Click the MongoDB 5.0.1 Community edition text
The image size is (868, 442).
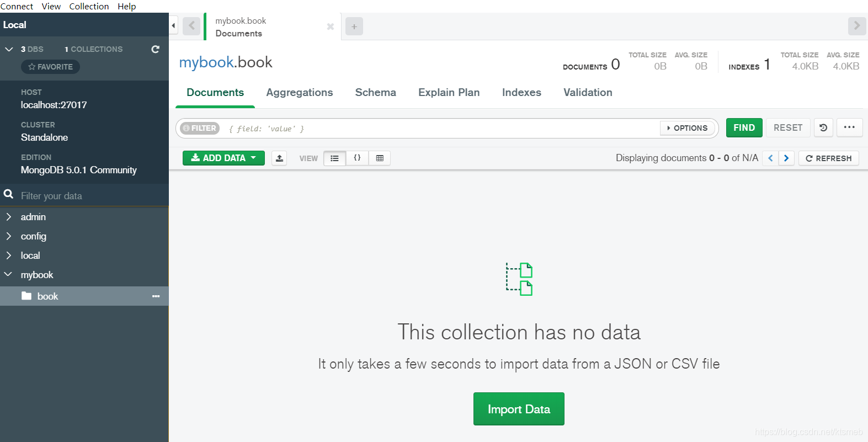79,170
